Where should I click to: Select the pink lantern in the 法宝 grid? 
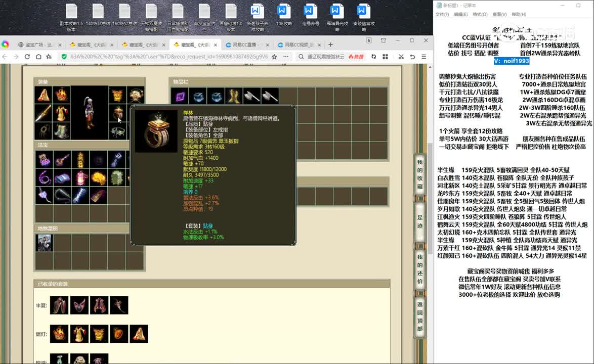click(80, 178)
